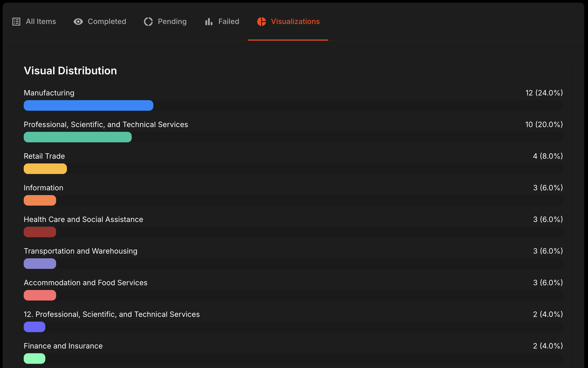Click the green Finance and Insurance bar
Screen dimensions: 588x368
(34, 359)
